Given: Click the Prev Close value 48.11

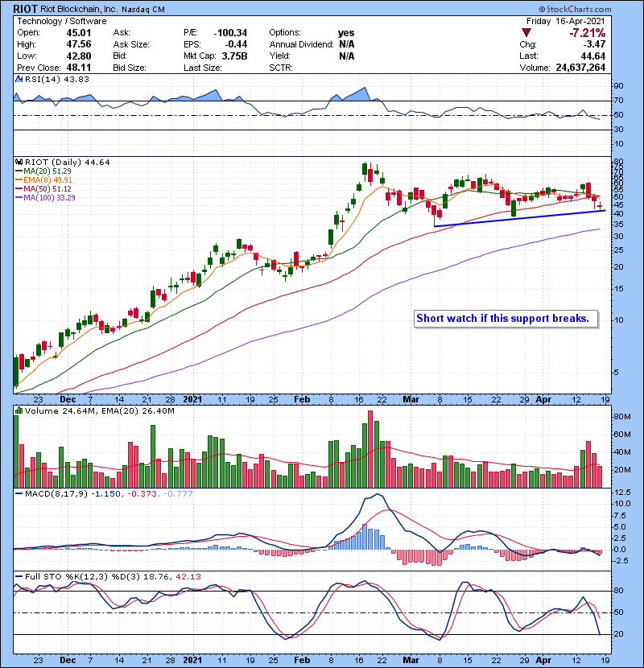Looking at the screenshot, I should tap(79, 68).
